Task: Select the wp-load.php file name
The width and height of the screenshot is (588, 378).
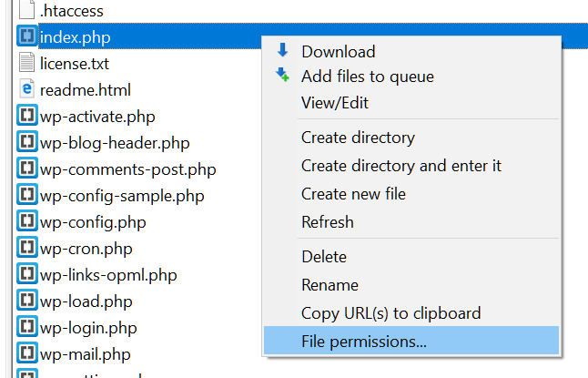Action: pyautogui.click(x=86, y=301)
